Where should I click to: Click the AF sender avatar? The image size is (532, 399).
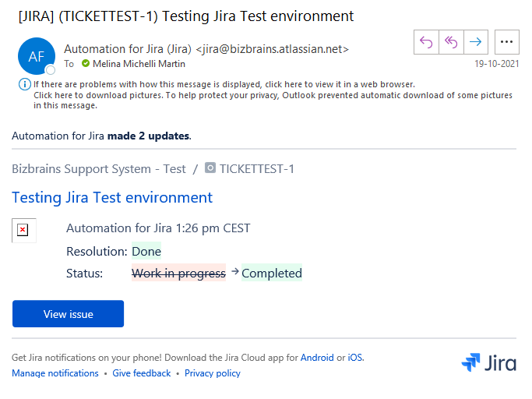click(x=37, y=56)
